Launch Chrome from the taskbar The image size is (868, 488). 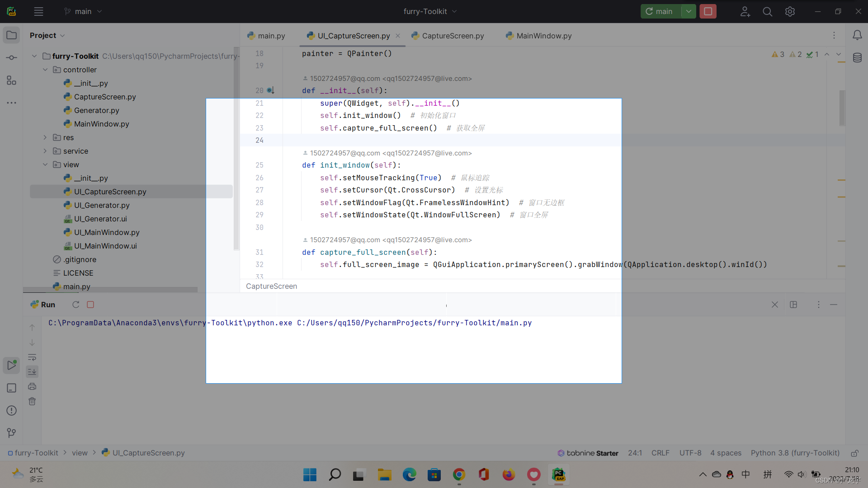coord(459,475)
